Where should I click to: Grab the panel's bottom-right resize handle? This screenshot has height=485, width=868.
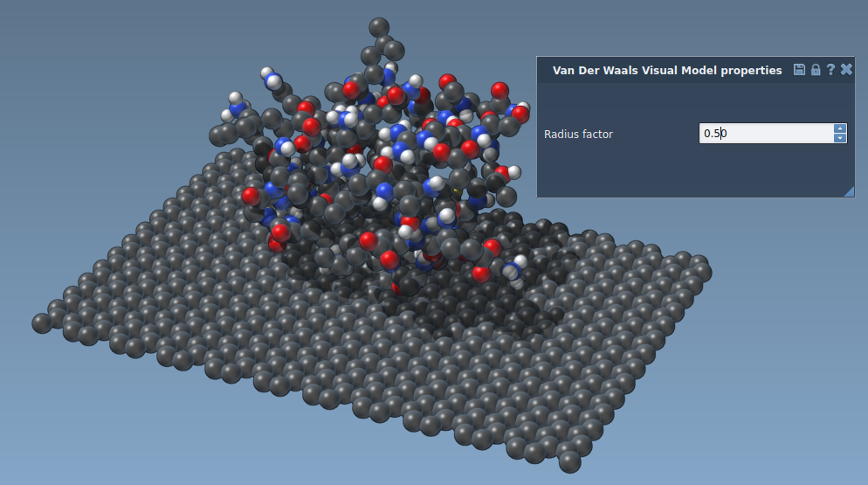point(848,191)
